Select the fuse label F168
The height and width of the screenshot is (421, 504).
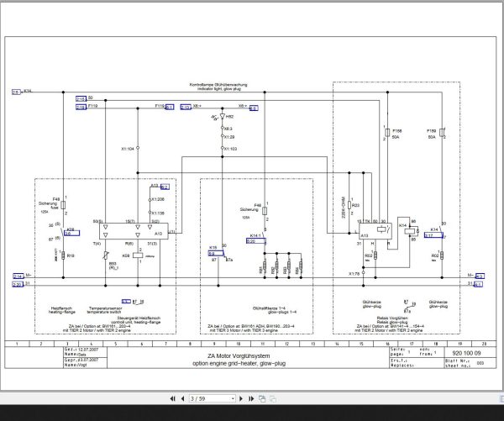[x=397, y=131]
